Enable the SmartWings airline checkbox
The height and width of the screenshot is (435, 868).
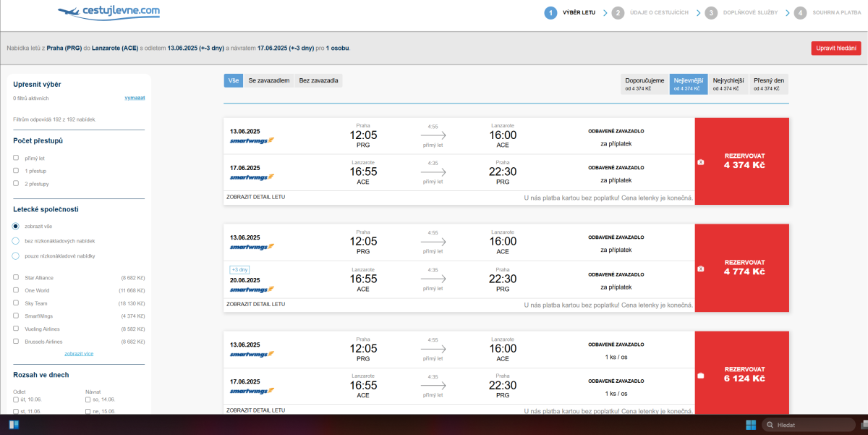pos(16,316)
